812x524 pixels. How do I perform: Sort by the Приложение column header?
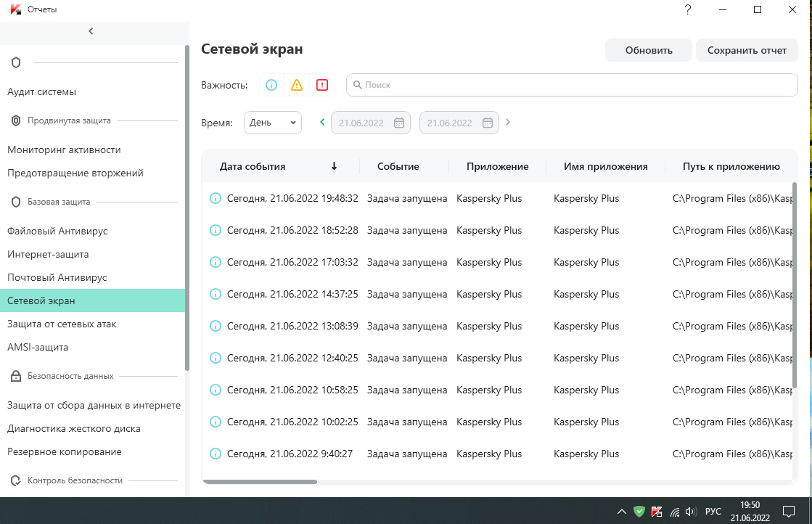pyautogui.click(x=498, y=166)
